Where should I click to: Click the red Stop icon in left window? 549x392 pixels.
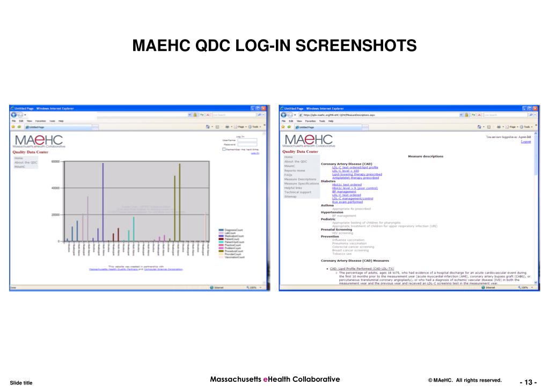tap(208, 115)
